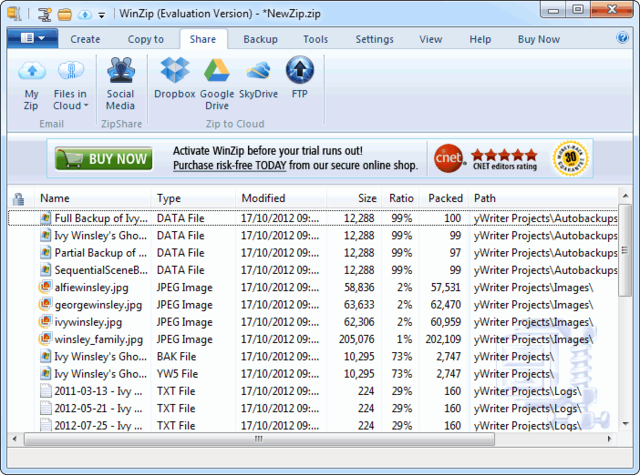Open the Buy Now tab
This screenshot has width=640, height=475.
[539, 39]
